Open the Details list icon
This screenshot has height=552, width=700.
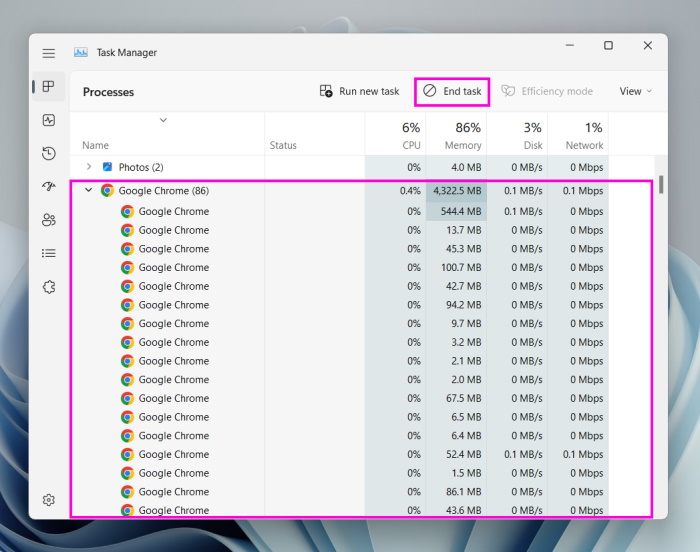(48, 253)
